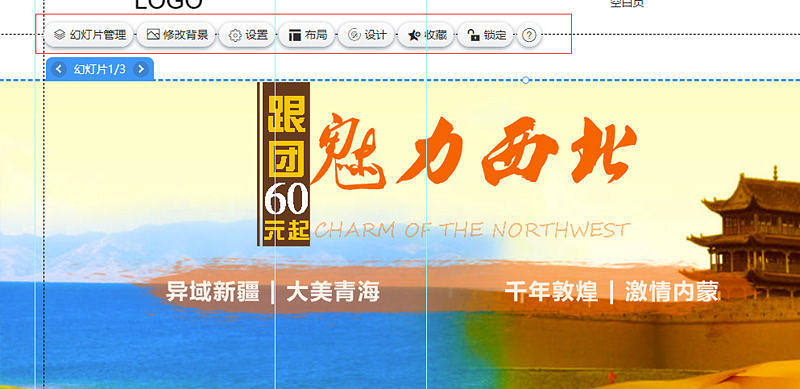The height and width of the screenshot is (389, 800).
Task: Open 幻灯片管理 slide manager
Action: point(89,35)
